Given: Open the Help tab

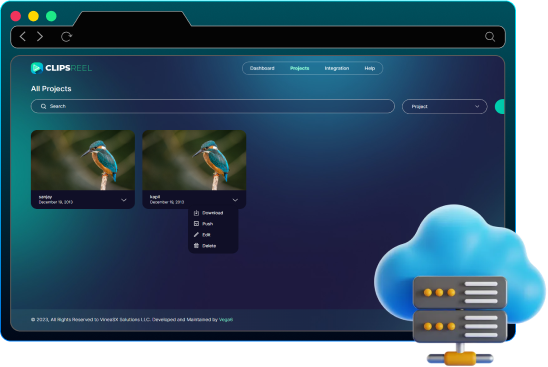Looking at the screenshot, I should pyautogui.click(x=369, y=68).
